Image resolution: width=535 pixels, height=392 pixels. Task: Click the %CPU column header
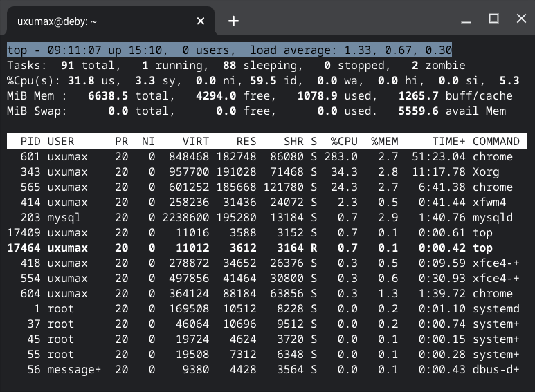click(x=344, y=141)
